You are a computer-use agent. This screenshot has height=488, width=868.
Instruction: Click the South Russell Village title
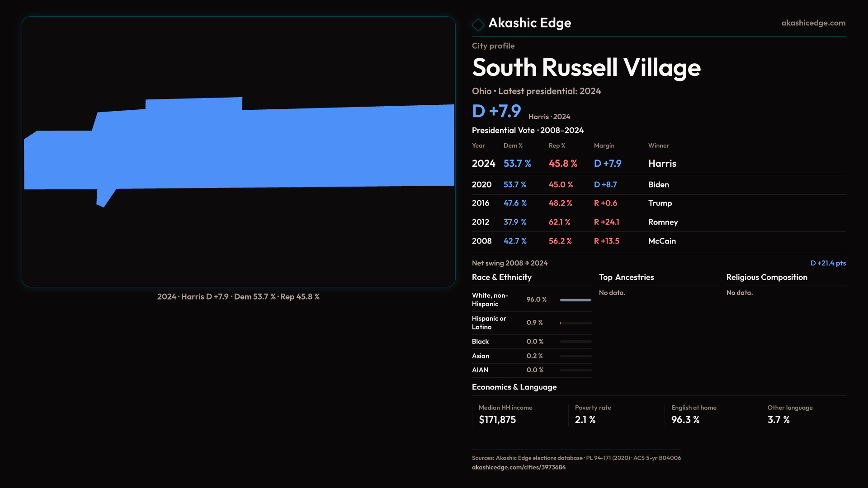pos(586,68)
